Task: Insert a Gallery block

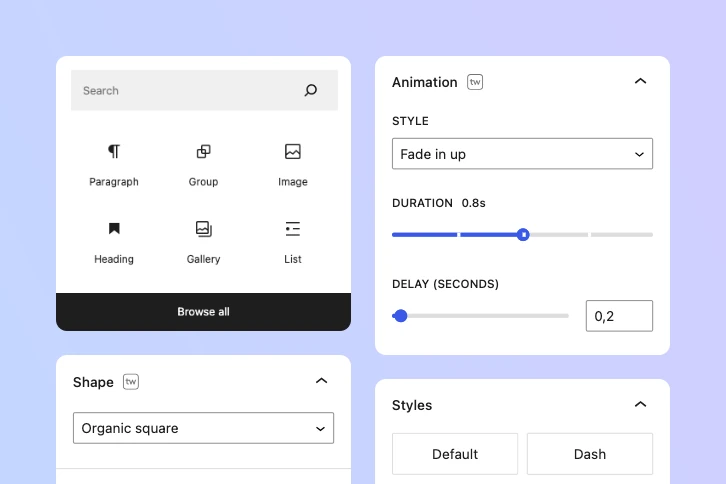Action: point(203,243)
